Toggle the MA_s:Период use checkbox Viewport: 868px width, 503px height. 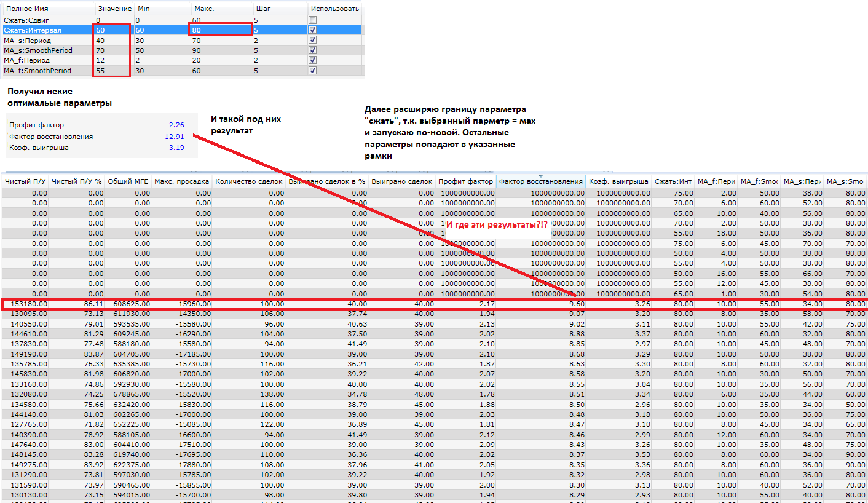[312, 40]
